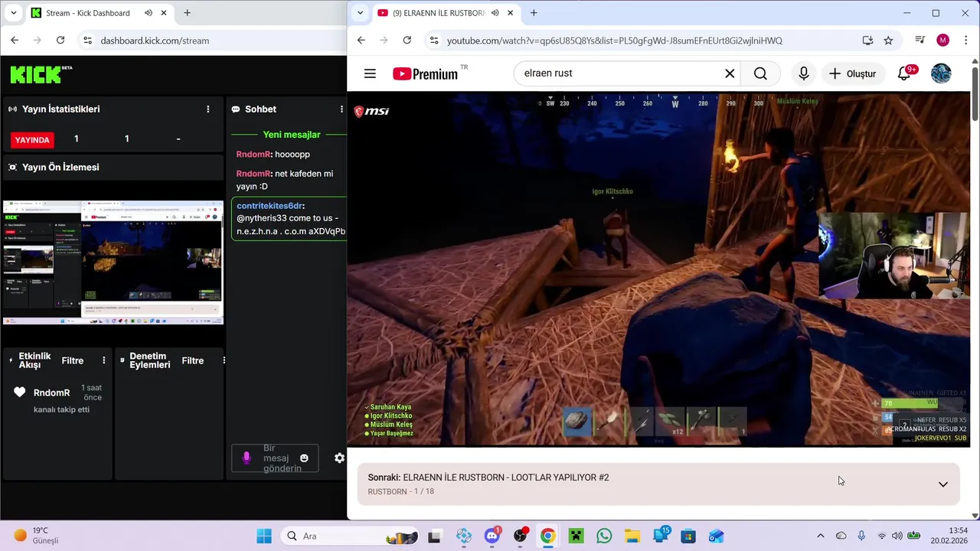Bookmark the YouTube page with star

click(888, 41)
